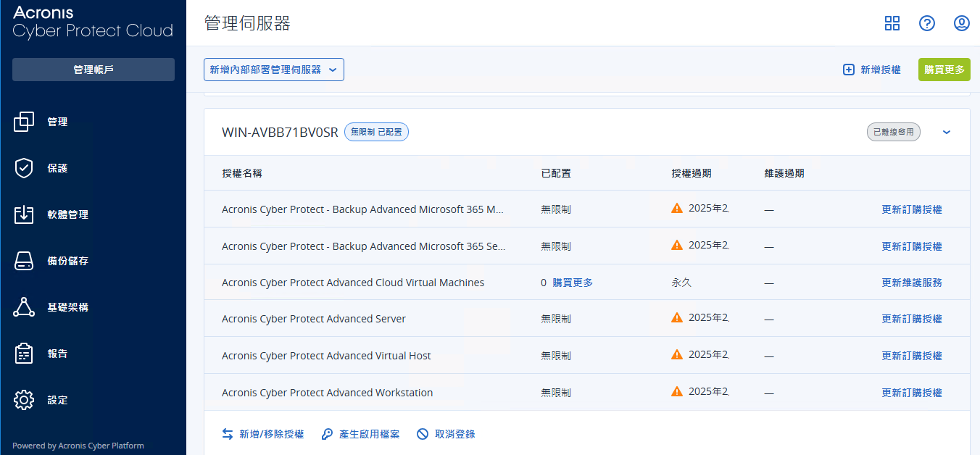
Task: Select Acronis Cyber Protect Advanced Server row name
Action: coord(314,319)
